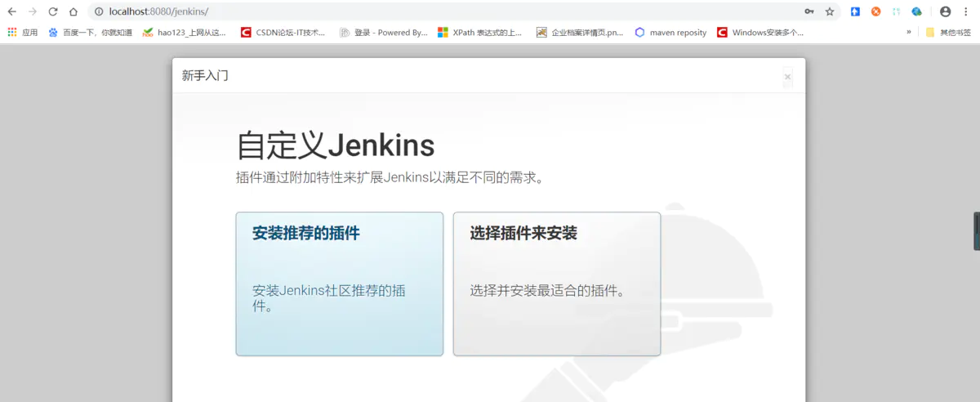Click the 自定义Jenkins heading
The height and width of the screenshot is (402, 980).
(335, 145)
